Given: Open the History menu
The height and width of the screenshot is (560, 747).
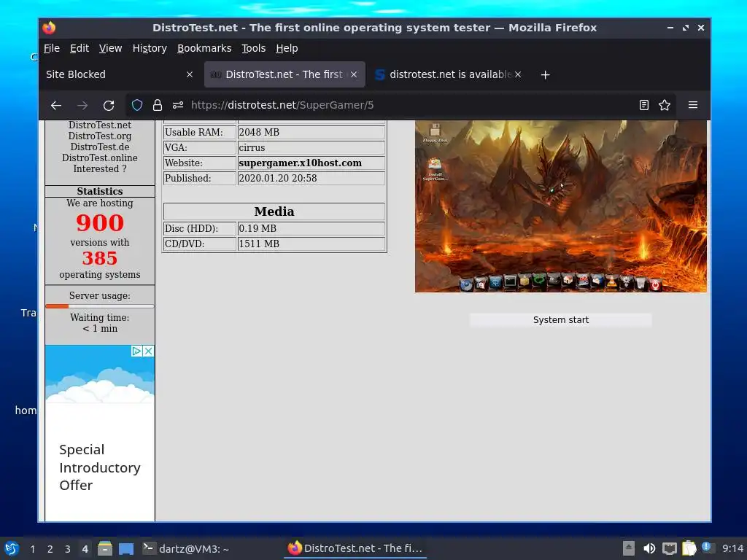Looking at the screenshot, I should pos(150,49).
